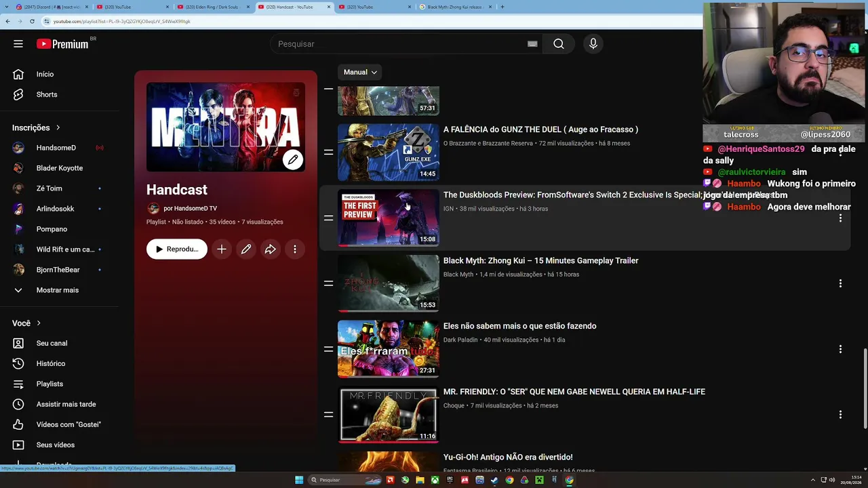
Task: Switch to Elden Ring / Dark Souls tab
Action: pyautogui.click(x=213, y=7)
